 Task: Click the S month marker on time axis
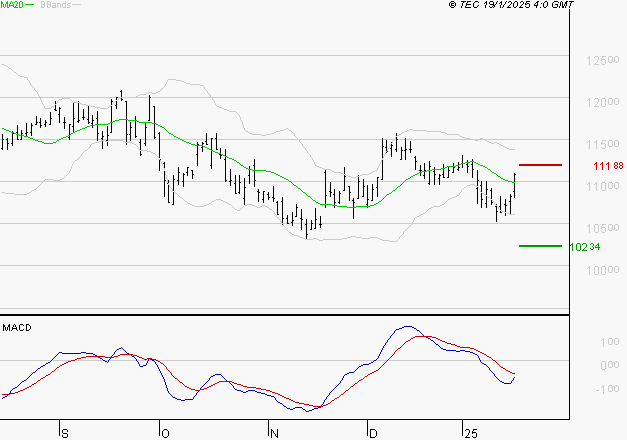[x=65, y=434]
